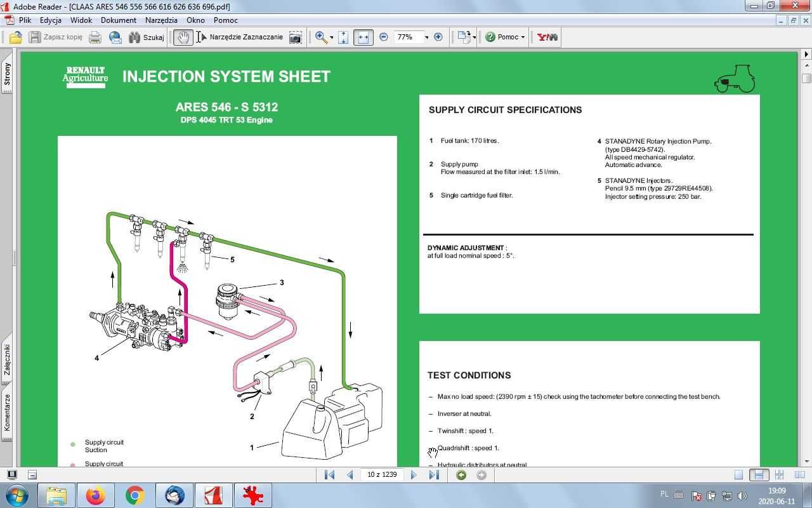812x508 pixels.
Task: Click the page number field 10 z 1239
Action: pyautogui.click(x=382, y=475)
